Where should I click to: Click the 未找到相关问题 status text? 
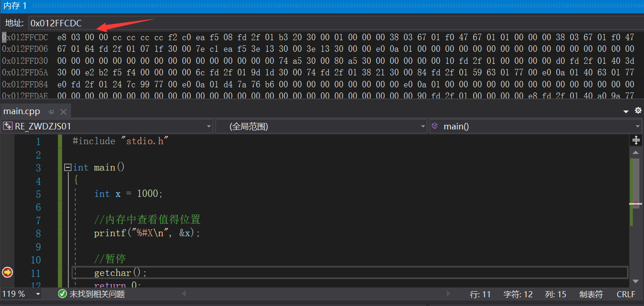(x=97, y=294)
